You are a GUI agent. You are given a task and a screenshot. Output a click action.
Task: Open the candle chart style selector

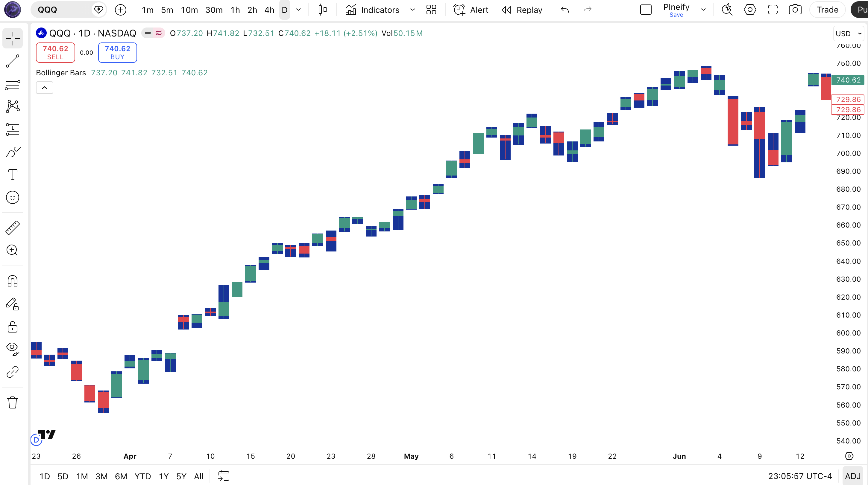322,10
